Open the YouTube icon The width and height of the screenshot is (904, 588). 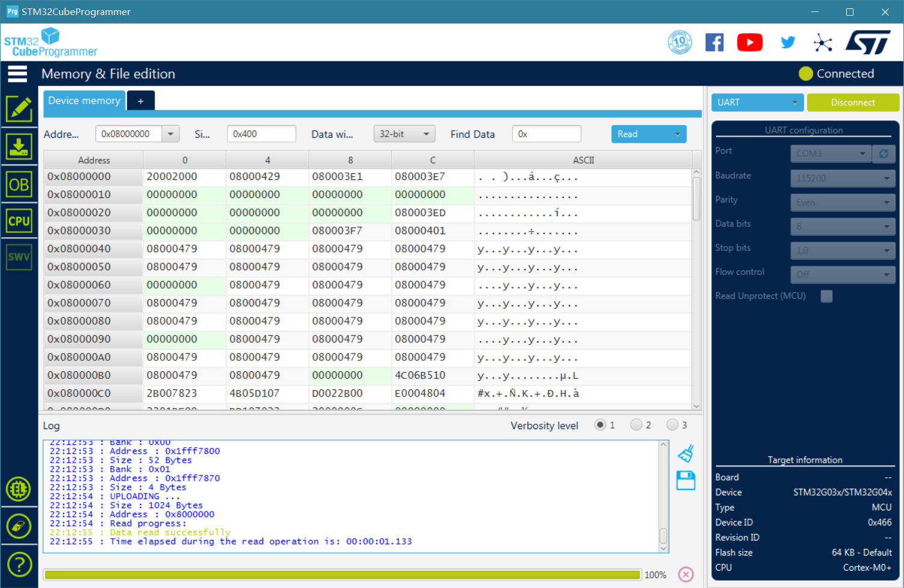[750, 43]
